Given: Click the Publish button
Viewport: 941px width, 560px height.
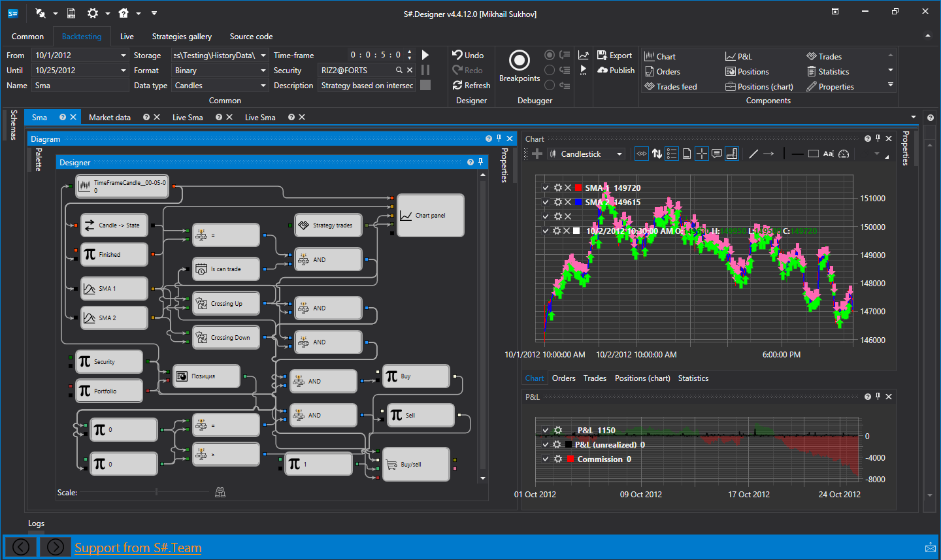Looking at the screenshot, I should pos(615,70).
